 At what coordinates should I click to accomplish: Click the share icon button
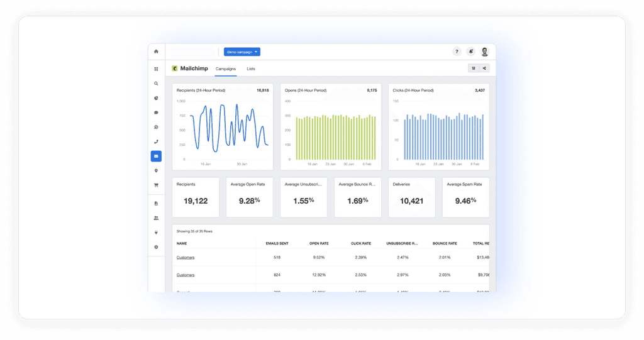(x=484, y=68)
